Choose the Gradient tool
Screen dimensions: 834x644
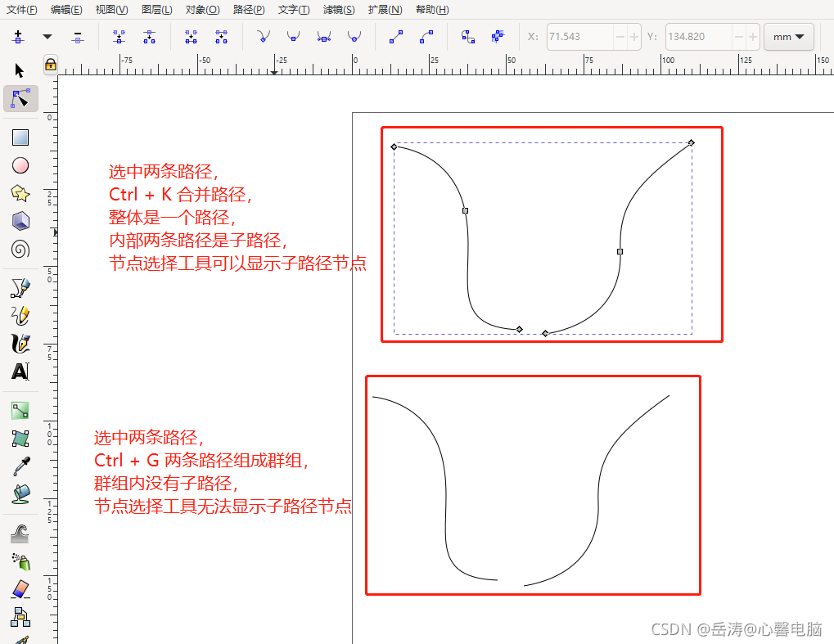pos(20,411)
